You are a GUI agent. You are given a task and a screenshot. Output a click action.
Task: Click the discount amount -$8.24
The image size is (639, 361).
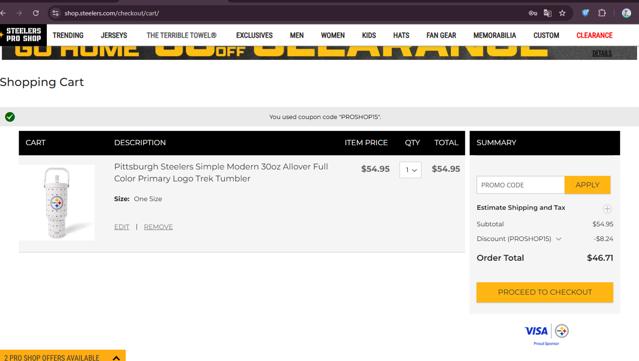click(x=604, y=239)
